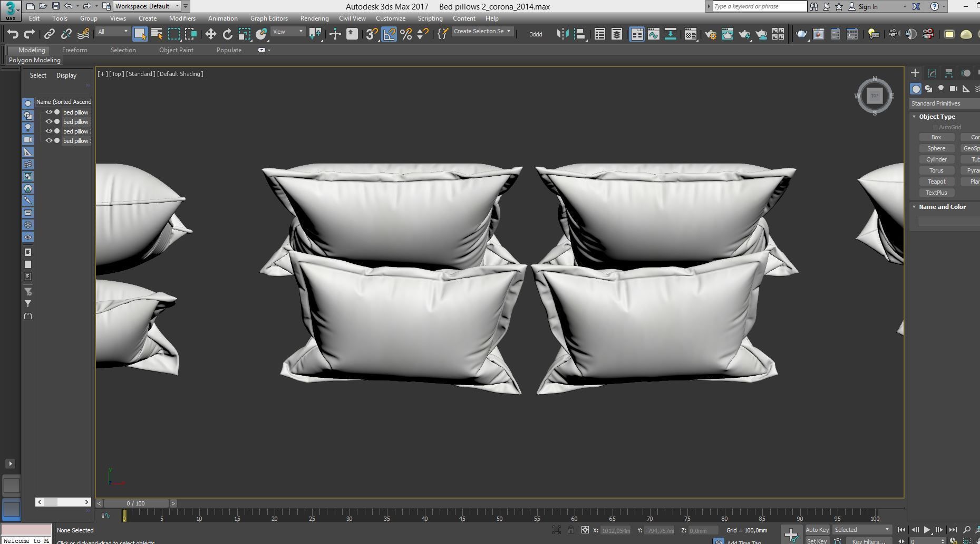
Task: Select Lights category in Create panel
Action: click(941, 89)
